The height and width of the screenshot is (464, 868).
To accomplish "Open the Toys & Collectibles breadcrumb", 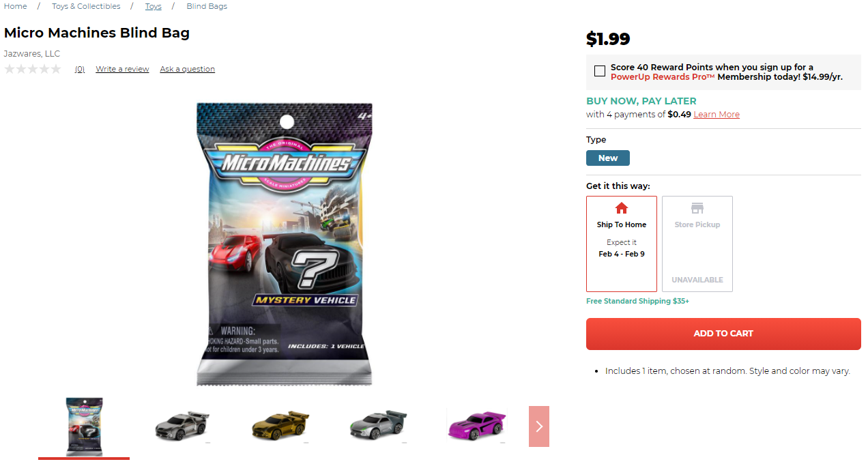I will click(x=86, y=6).
